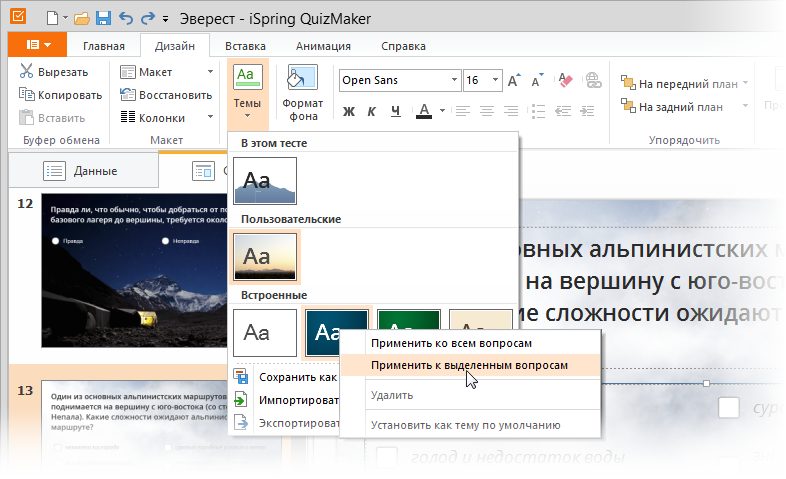Click the font color A button
786x479 pixels.
424,111
